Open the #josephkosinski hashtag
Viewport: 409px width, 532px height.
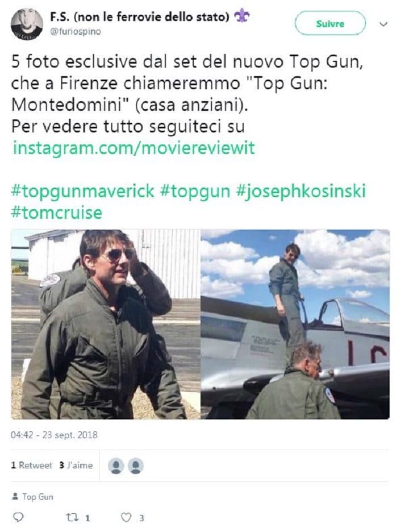click(301, 190)
